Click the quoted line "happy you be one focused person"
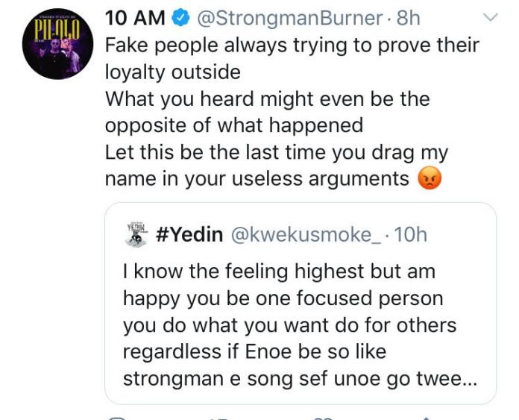 283,298
